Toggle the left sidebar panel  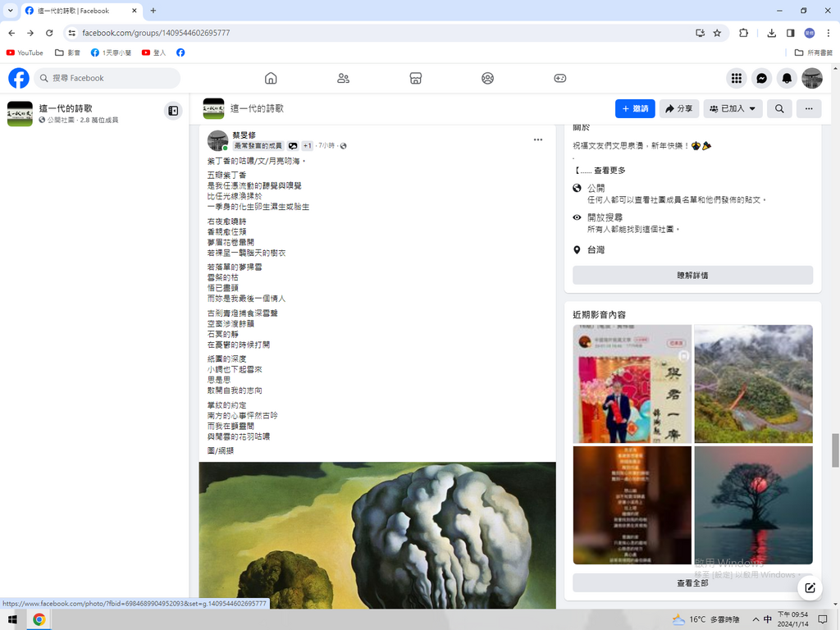173,111
